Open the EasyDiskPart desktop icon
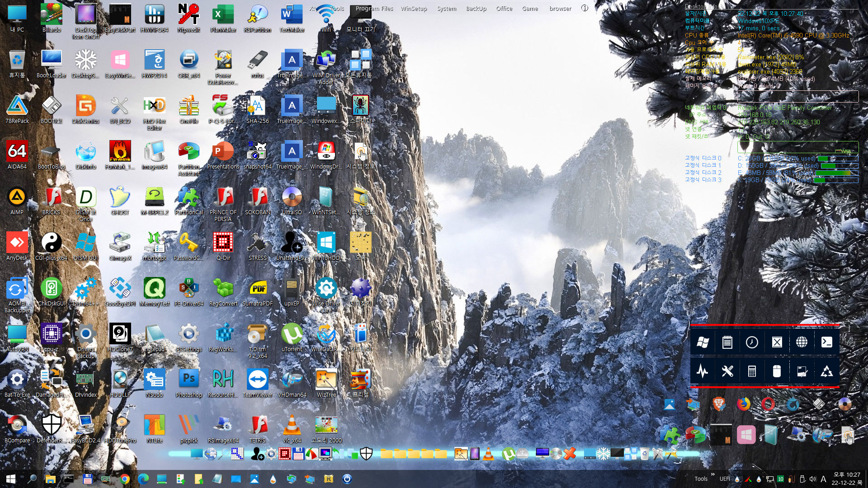 click(x=120, y=18)
